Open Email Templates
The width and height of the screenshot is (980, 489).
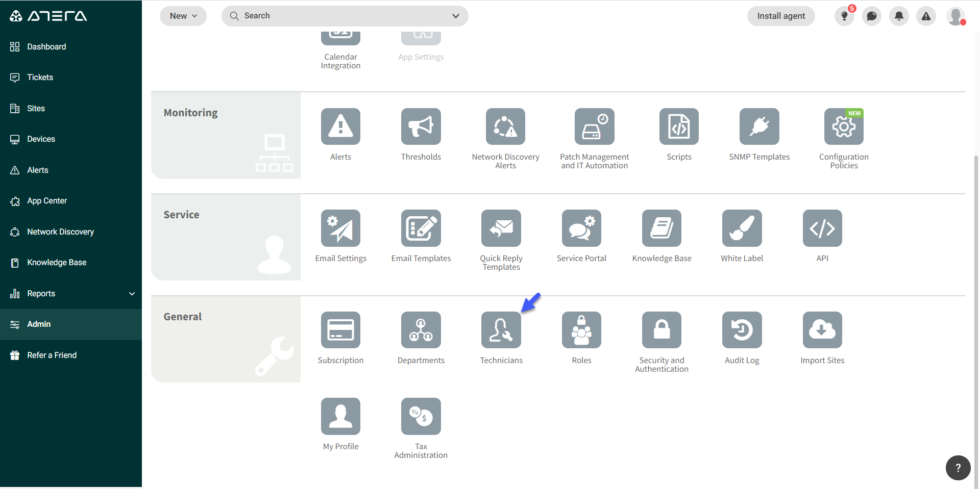[421, 228]
